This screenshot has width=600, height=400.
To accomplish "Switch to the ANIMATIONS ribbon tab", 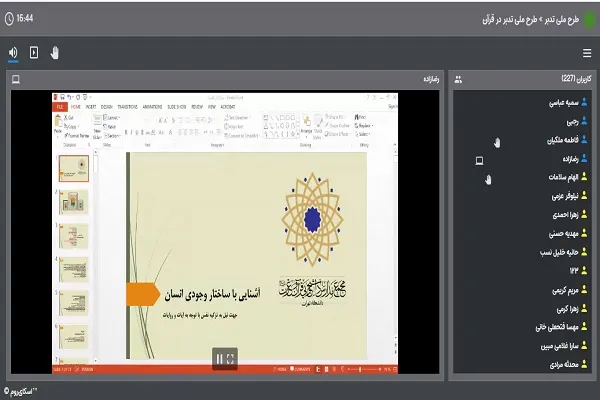I will (x=152, y=107).
